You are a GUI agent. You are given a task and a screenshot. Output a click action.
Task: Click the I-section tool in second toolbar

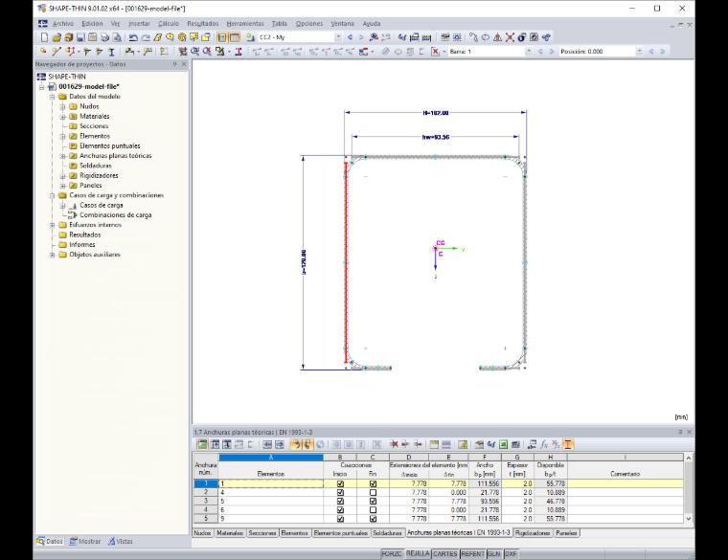click(x=111, y=52)
